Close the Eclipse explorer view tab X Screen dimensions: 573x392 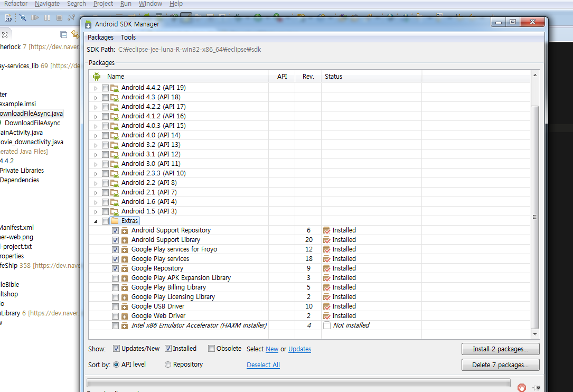(5, 35)
